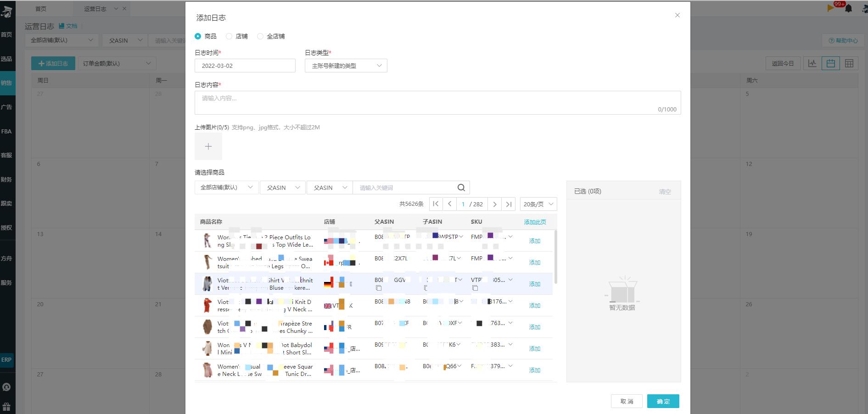
Task: Select the 店铺 radio option
Action: point(229,36)
